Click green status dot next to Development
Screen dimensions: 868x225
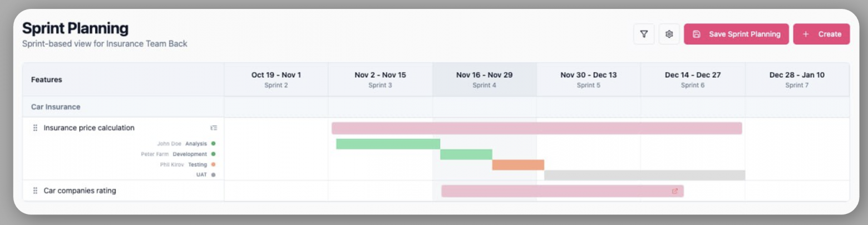(213, 154)
